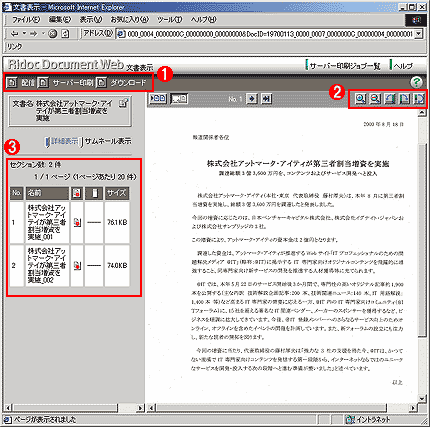Image resolution: width=430 pixels, height=427 pixels.
Task: Open the address bar dropdown
Action: [x=419, y=34]
